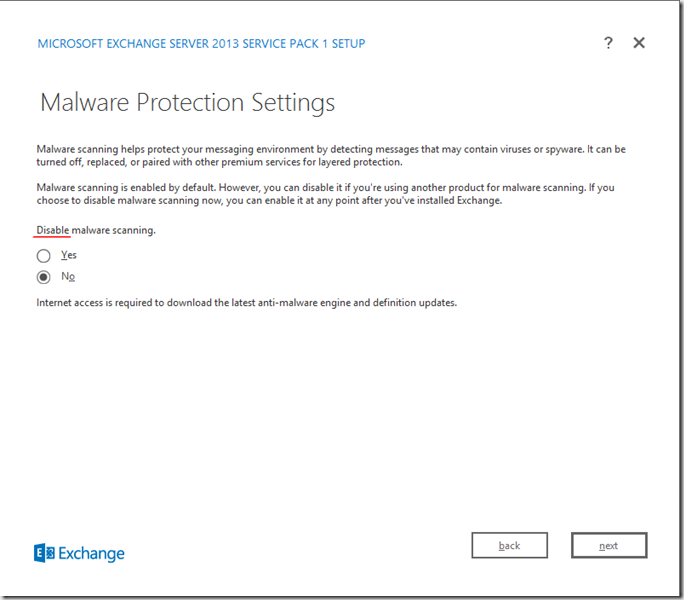Click the help question mark icon
The height and width of the screenshot is (600, 684).
click(608, 43)
